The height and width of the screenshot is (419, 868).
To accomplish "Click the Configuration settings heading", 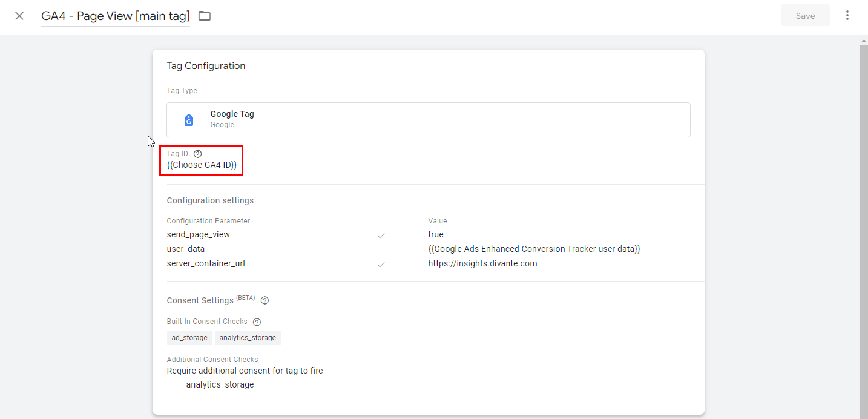I will click(x=210, y=200).
